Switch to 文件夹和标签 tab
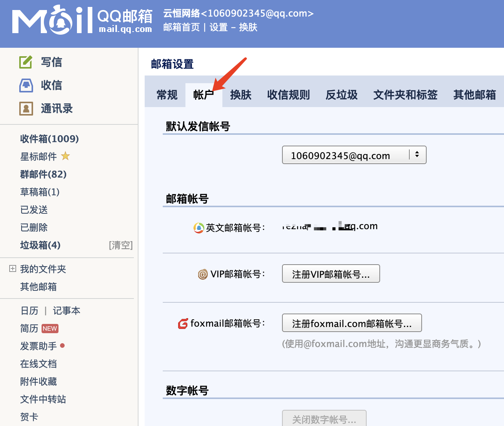The height and width of the screenshot is (426, 504). [x=406, y=95]
